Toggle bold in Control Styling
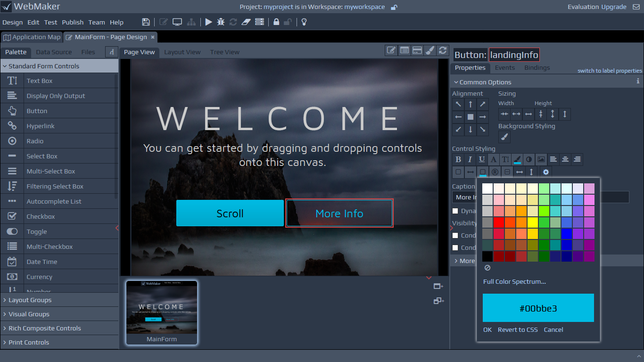This screenshot has height=362, width=644. tap(458, 160)
